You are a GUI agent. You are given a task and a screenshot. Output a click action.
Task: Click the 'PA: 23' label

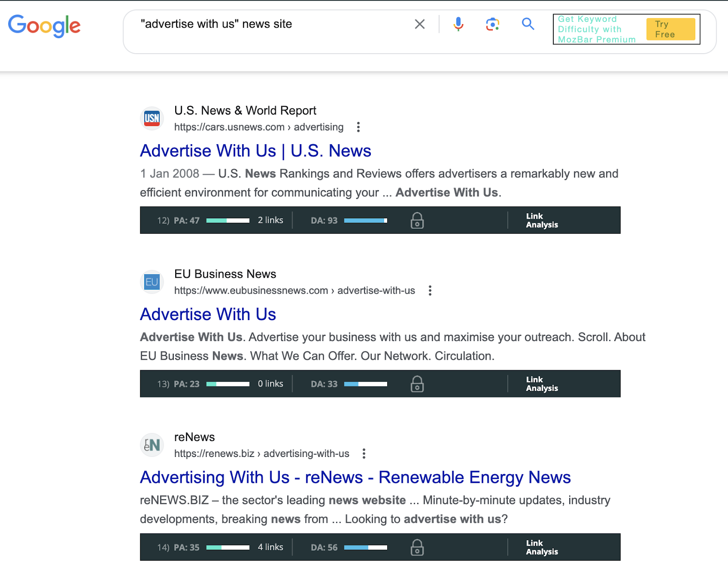click(187, 384)
